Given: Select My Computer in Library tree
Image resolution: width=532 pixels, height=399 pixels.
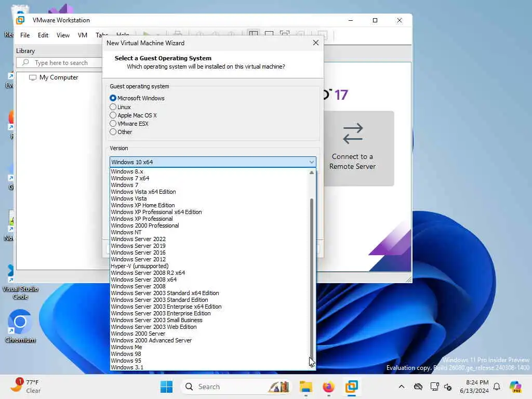Looking at the screenshot, I should pyautogui.click(x=59, y=77).
